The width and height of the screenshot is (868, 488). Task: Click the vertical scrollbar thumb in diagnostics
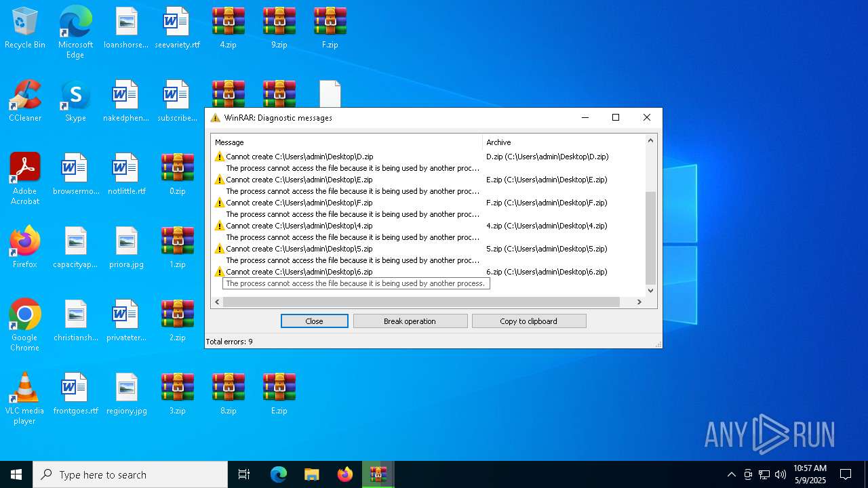click(x=650, y=237)
